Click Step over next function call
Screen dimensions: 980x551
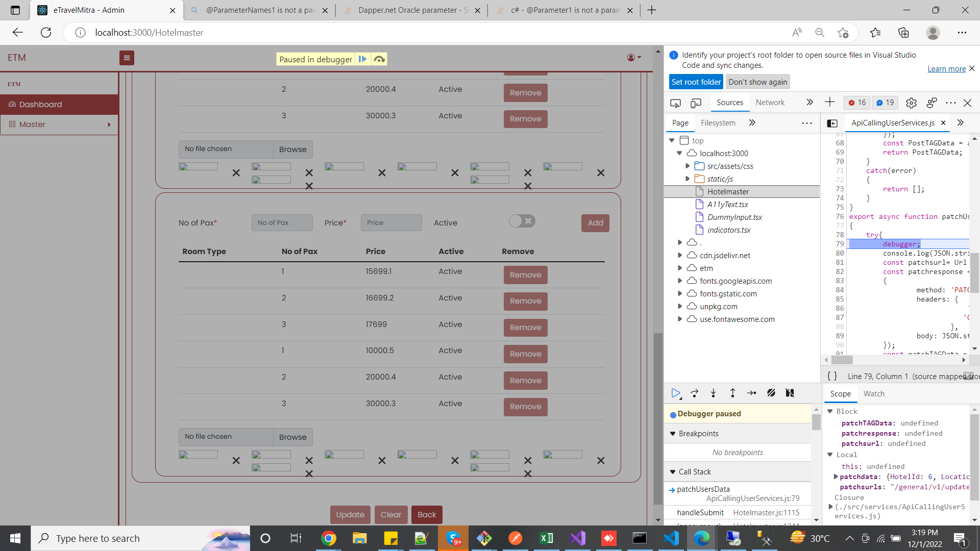click(694, 393)
